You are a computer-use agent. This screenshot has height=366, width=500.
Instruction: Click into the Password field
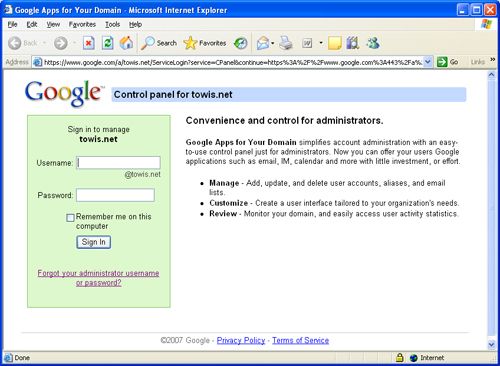pyautogui.click(x=115, y=195)
